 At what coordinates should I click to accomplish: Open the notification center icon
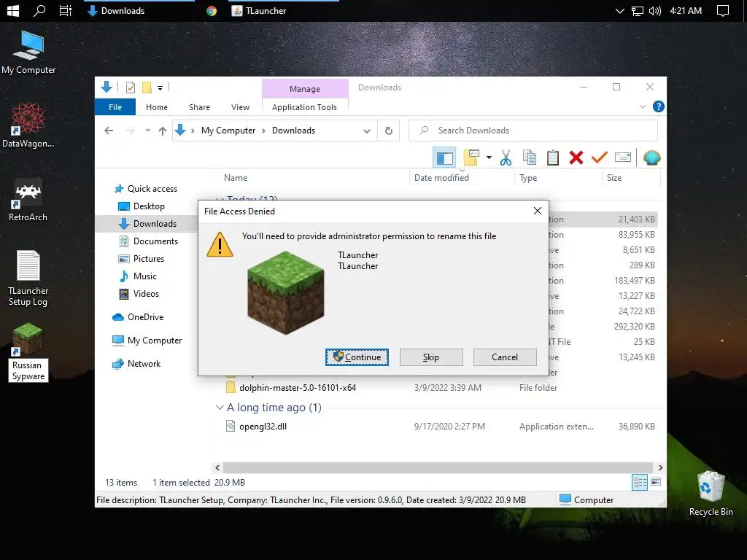[723, 10]
